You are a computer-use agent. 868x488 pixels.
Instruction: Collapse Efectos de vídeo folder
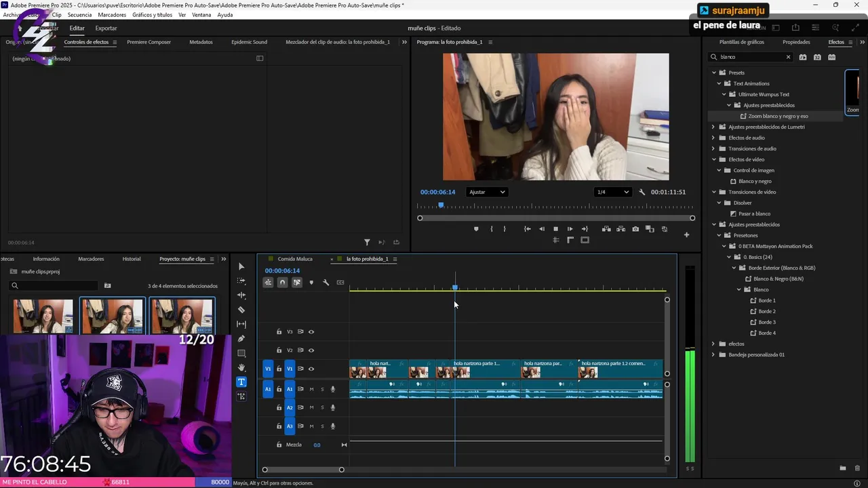click(713, 159)
